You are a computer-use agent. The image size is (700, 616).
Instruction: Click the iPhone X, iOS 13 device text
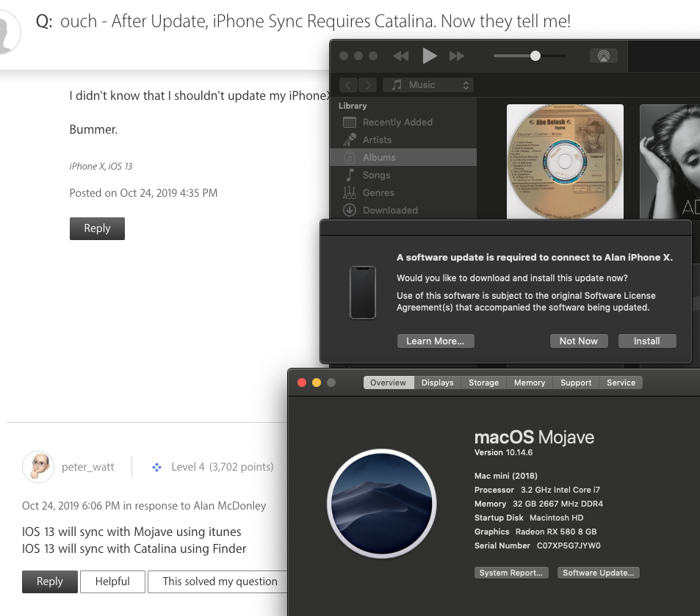coord(101,167)
